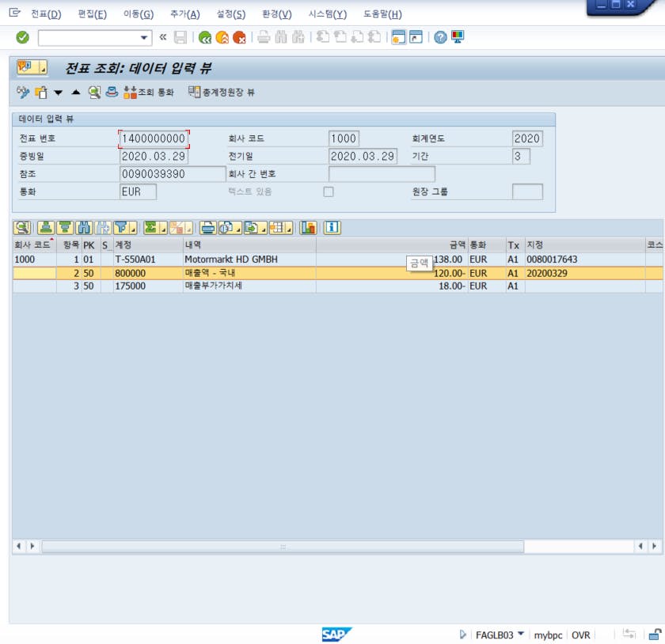Click the 금액 column header
Screen dimensions: 665x644
(x=391, y=245)
